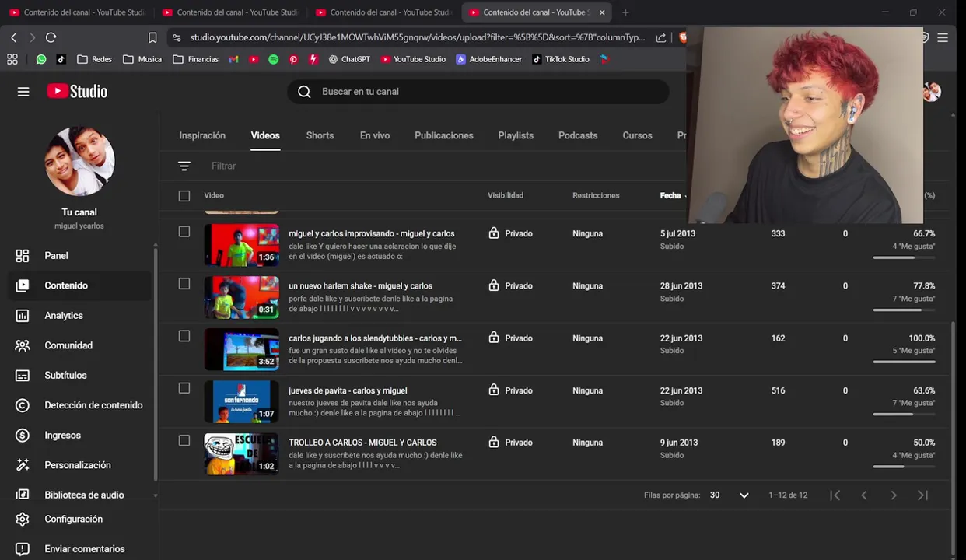
Task: Reload the browser page
Action: [x=51, y=37]
